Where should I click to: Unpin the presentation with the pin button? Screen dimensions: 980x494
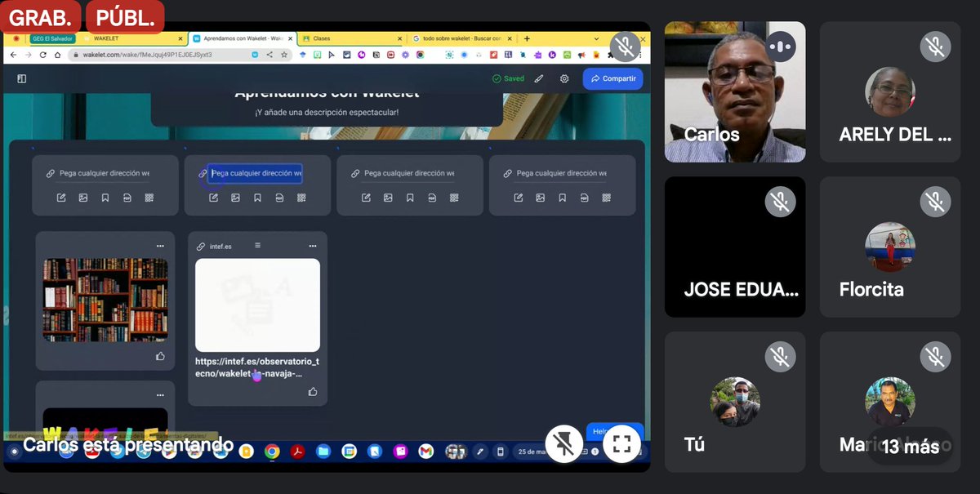(563, 443)
